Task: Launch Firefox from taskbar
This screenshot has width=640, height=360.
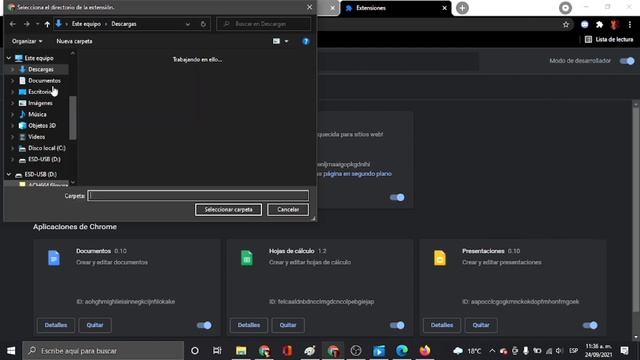Action: click(x=425, y=351)
